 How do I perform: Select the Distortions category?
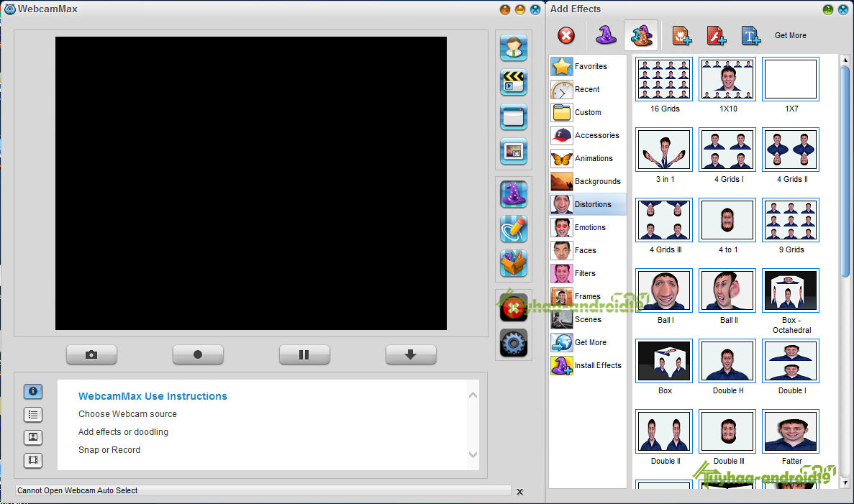(587, 204)
